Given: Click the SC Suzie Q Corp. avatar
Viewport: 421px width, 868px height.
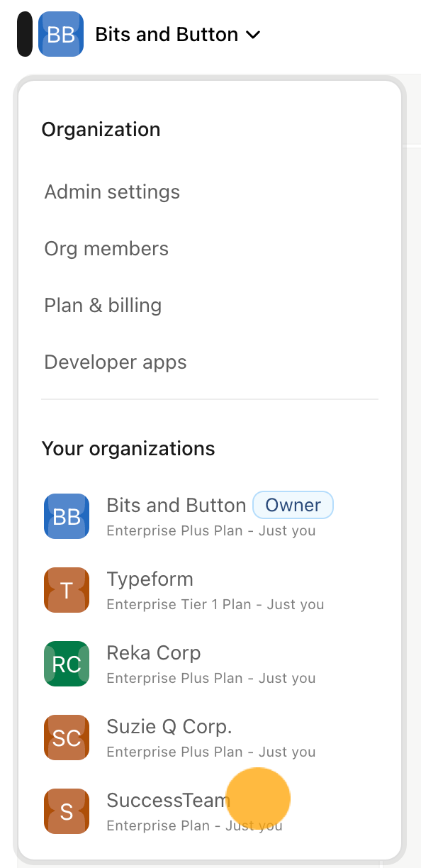Looking at the screenshot, I should click(x=67, y=738).
